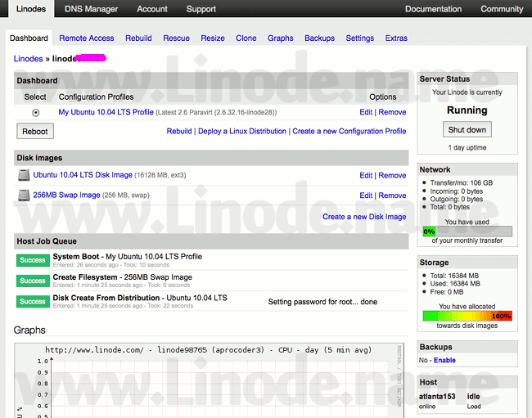Click the 'Incoming: 0 bytes' network entry

457,191
